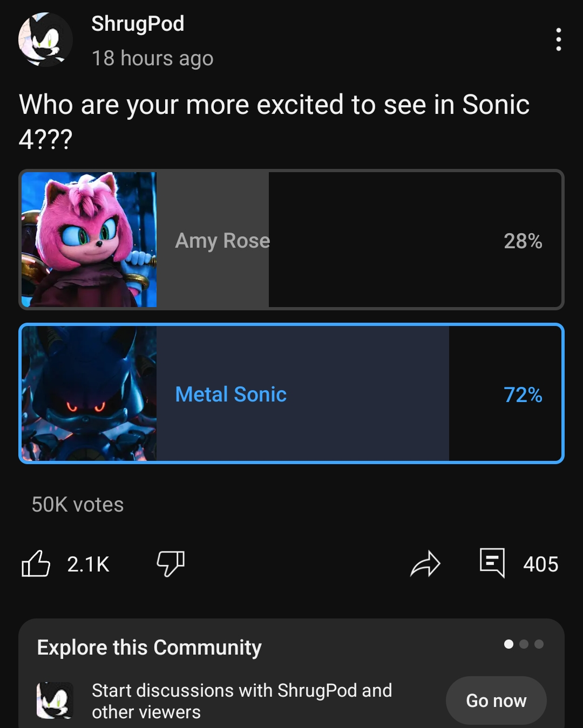Tap the Metal Sonic thumbnail image

[x=89, y=393]
